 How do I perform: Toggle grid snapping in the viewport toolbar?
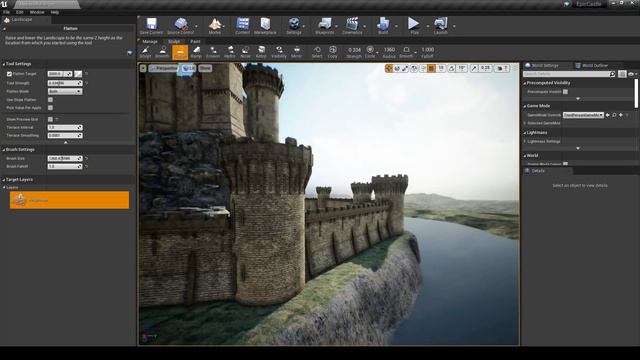coord(431,69)
